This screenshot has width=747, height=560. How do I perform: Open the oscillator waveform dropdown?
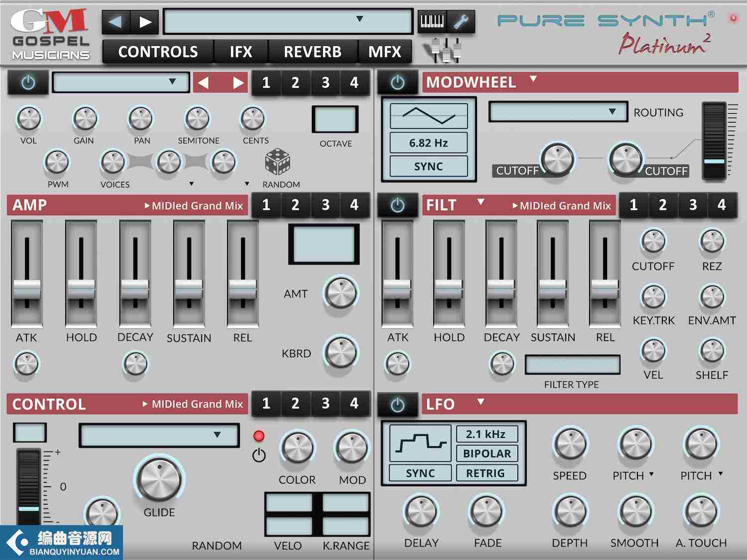(x=121, y=82)
